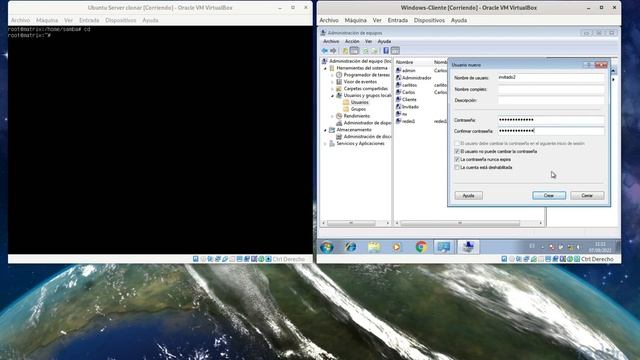Collapse Almacenamiento tree node

coord(326,130)
